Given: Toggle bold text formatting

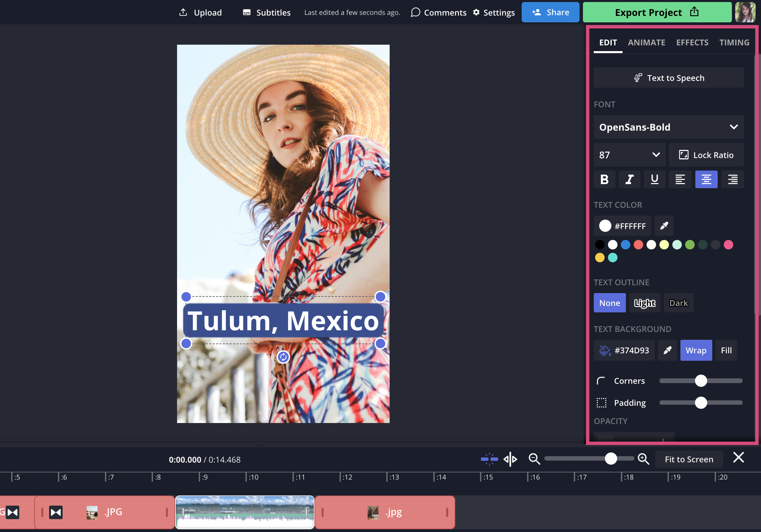Looking at the screenshot, I should click(x=604, y=179).
